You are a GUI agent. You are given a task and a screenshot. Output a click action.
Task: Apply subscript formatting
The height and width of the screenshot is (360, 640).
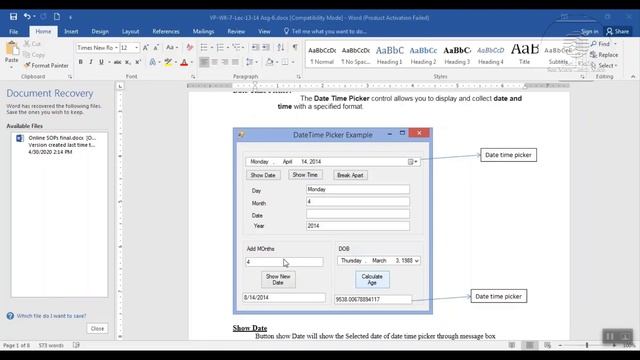pyautogui.click(x=128, y=62)
